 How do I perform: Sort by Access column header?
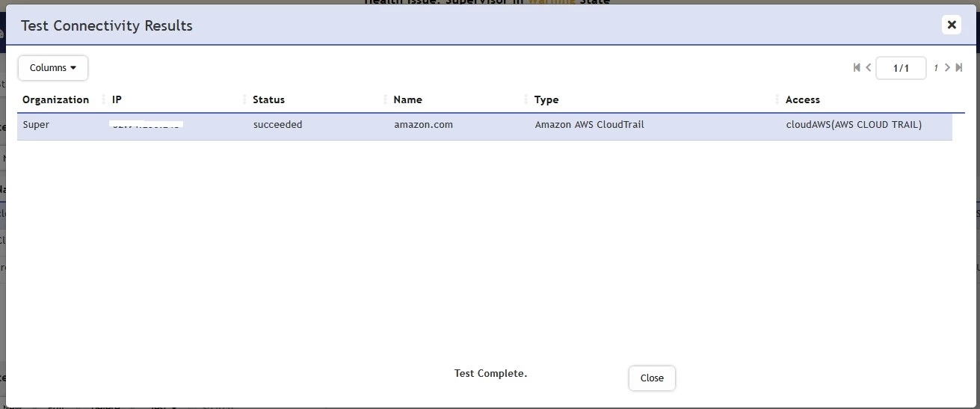click(803, 99)
